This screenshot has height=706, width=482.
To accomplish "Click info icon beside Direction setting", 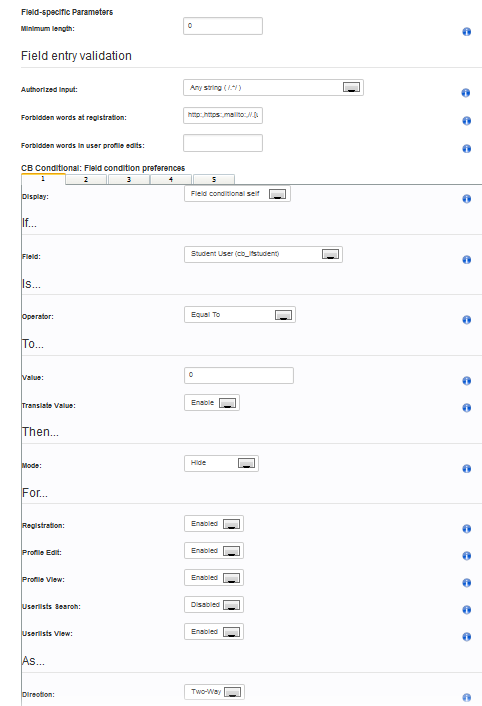I will [x=467, y=697].
